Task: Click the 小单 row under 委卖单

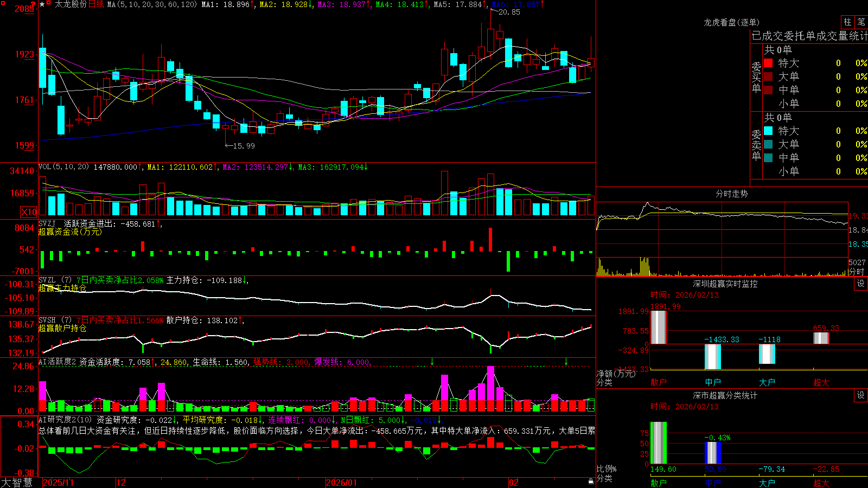Action: pos(815,171)
